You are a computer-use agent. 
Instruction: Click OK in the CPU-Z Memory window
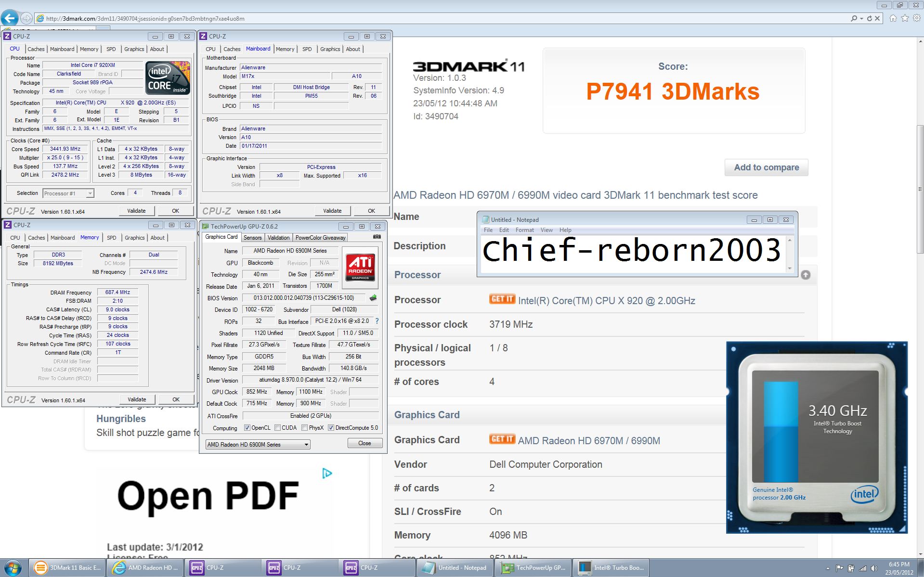click(176, 399)
